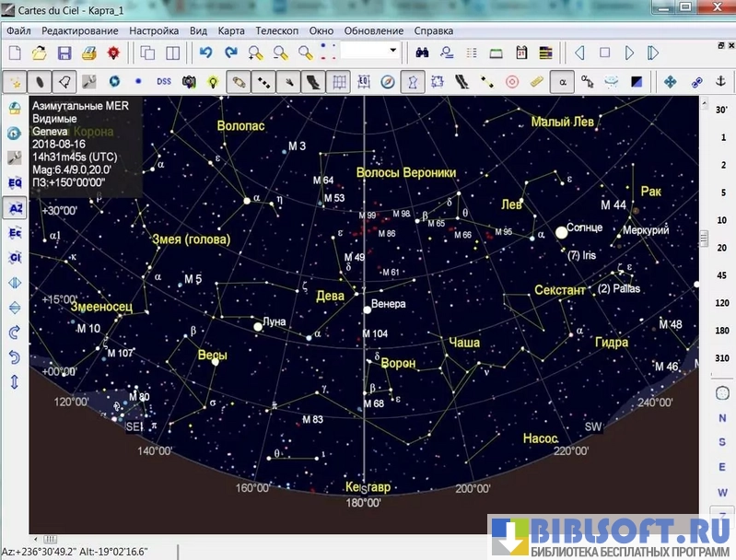The image size is (736, 560).
Task: Open the DSS image download tool
Action: tap(163, 82)
